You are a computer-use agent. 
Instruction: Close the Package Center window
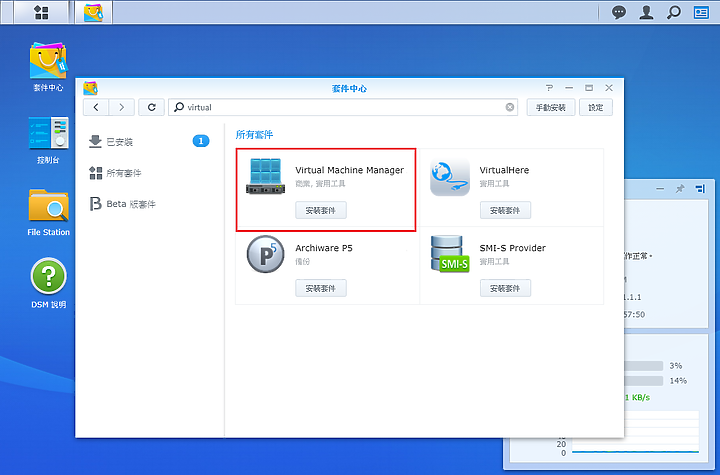tap(609, 88)
